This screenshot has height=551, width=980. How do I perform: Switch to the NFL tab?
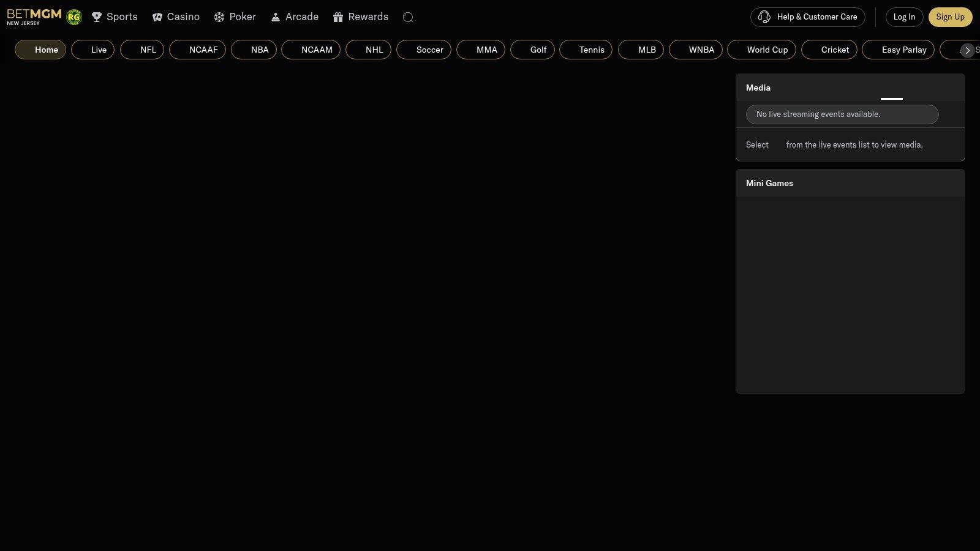point(142,50)
